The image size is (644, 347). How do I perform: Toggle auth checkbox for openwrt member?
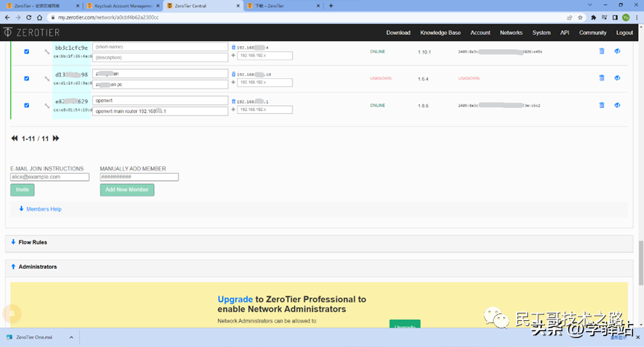pyautogui.click(x=27, y=106)
